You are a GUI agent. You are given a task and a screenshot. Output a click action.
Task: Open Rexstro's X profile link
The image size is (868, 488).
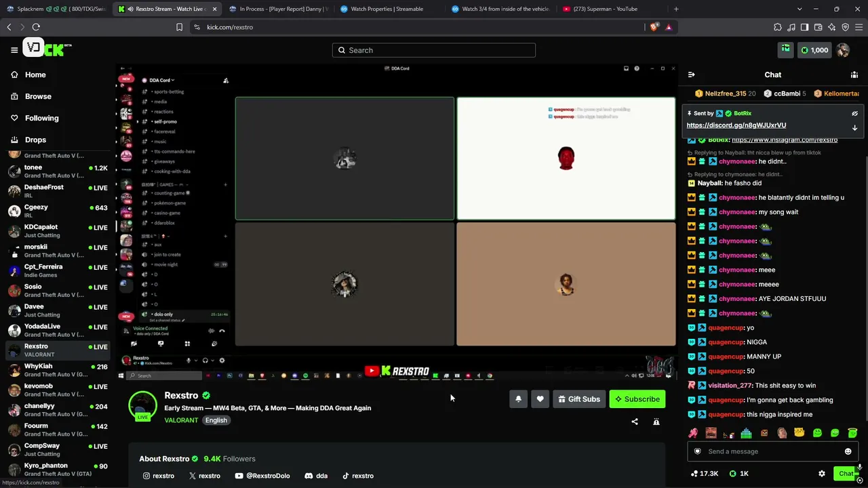pos(204,476)
